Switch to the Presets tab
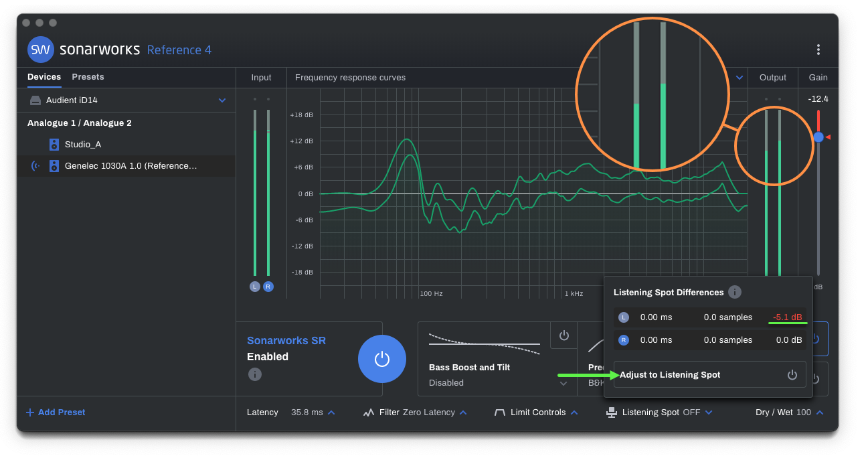Viewport: 868px width, 456px height. (88, 77)
